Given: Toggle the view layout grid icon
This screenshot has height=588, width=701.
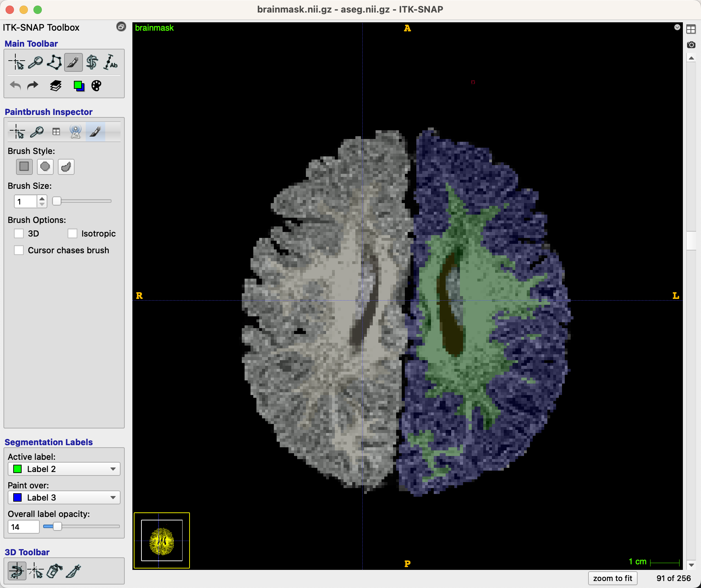Looking at the screenshot, I should pyautogui.click(x=691, y=29).
